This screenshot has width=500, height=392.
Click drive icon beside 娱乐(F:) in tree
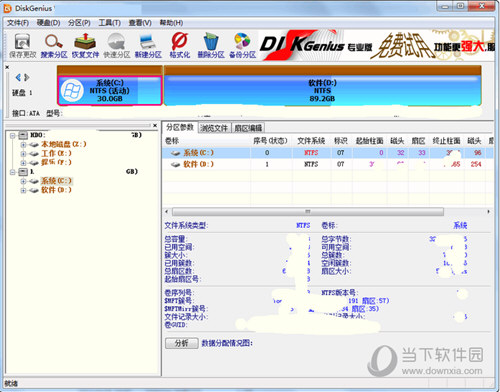(34, 163)
